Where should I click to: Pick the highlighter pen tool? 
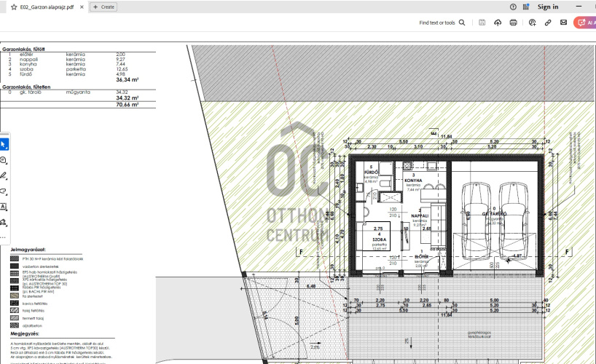point(4,176)
